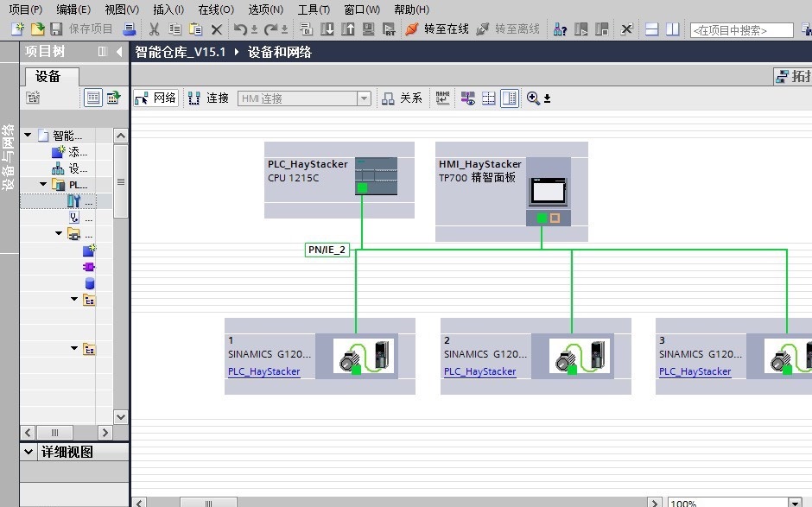The height and width of the screenshot is (507, 812).
Task: Open the 帮助(H) menu
Action: (x=412, y=10)
